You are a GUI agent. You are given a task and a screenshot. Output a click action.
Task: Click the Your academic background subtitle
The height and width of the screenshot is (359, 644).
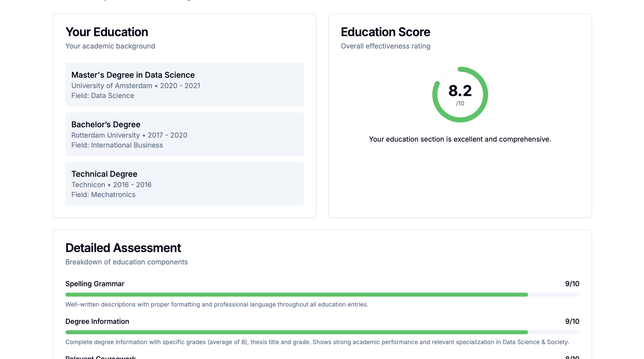tap(110, 46)
